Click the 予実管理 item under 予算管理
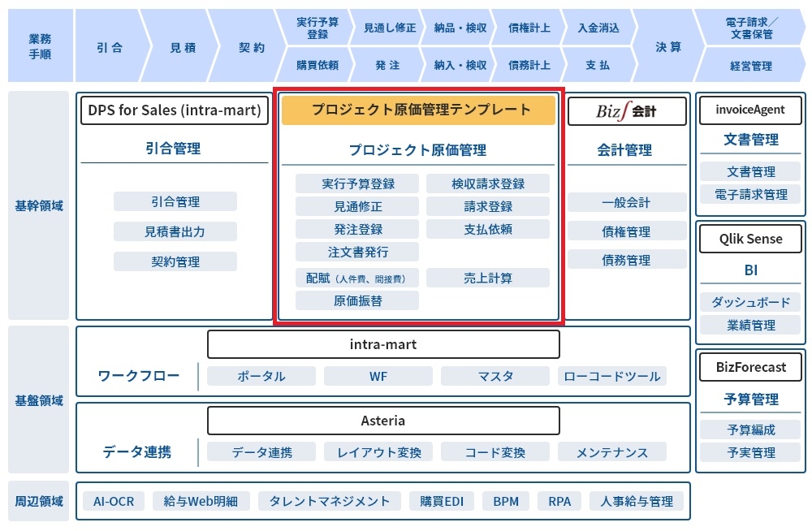The image size is (812, 531). [750, 452]
